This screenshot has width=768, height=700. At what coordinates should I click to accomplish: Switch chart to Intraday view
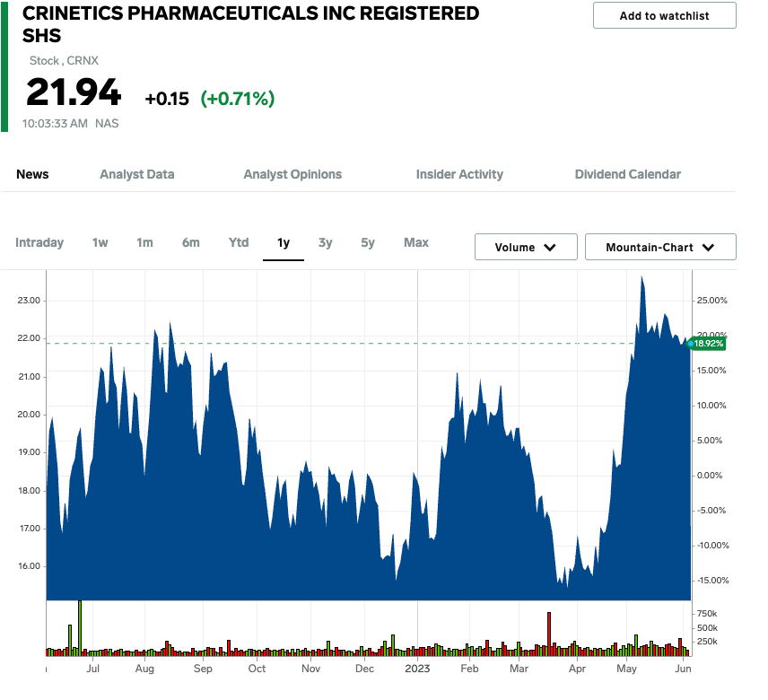pyautogui.click(x=39, y=242)
